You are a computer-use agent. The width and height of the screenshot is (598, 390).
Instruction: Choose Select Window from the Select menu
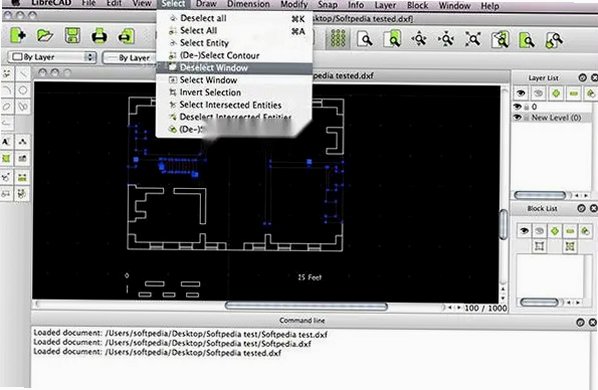235,80
